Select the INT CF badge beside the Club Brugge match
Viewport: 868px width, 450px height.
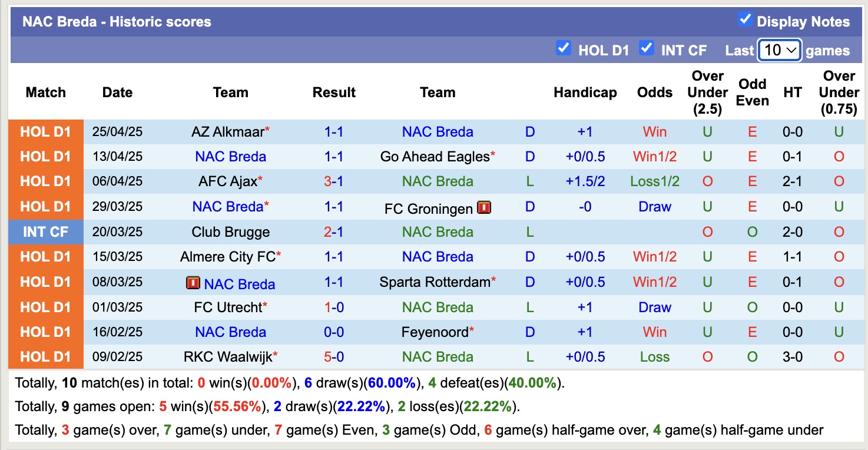(x=46, y=231)
